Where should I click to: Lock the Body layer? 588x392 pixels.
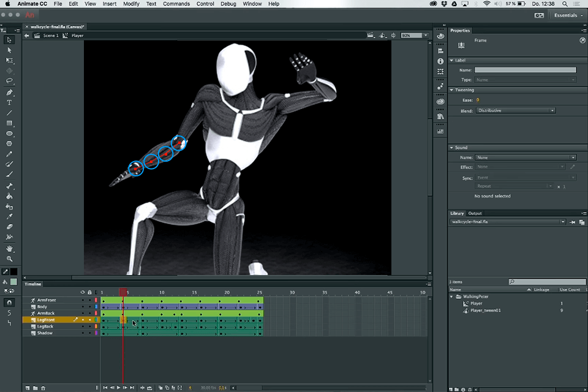(x=89, y=307)
